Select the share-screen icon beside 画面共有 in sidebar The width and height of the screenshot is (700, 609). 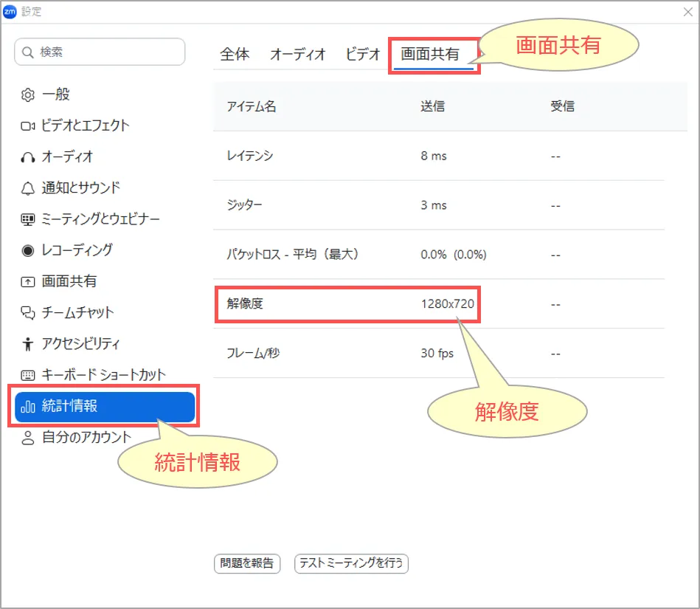[x=28, y=282]
